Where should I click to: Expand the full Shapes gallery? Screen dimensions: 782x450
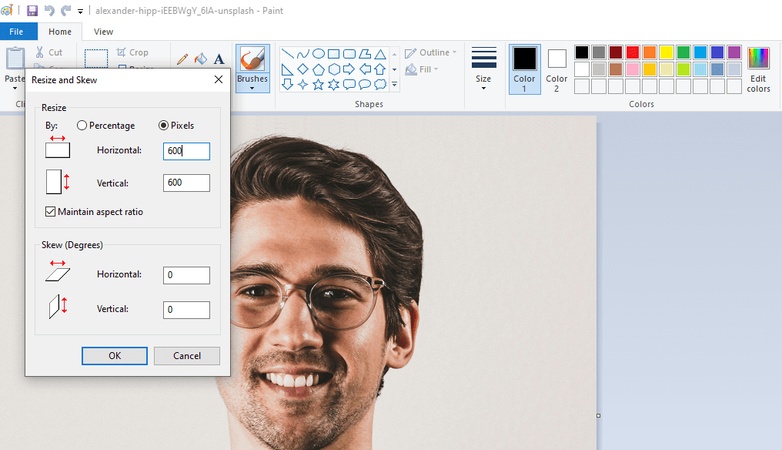pyautogui.click(x=394, y=84)
